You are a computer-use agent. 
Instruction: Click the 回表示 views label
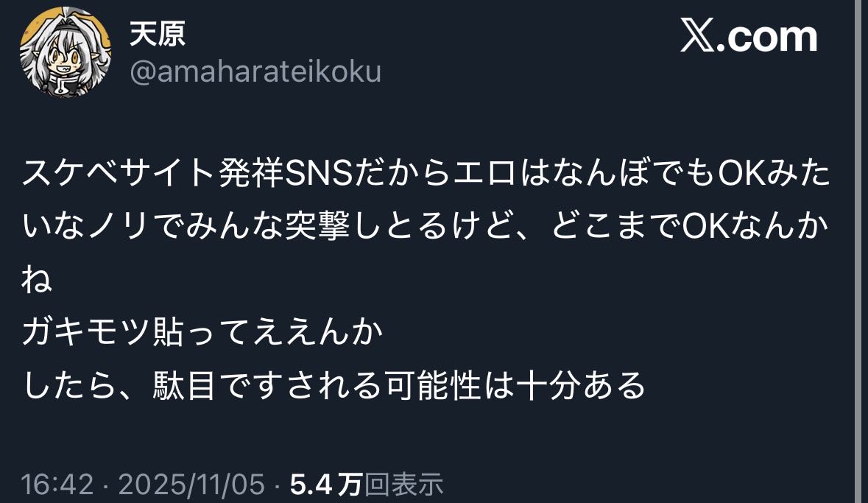(403, 484)
